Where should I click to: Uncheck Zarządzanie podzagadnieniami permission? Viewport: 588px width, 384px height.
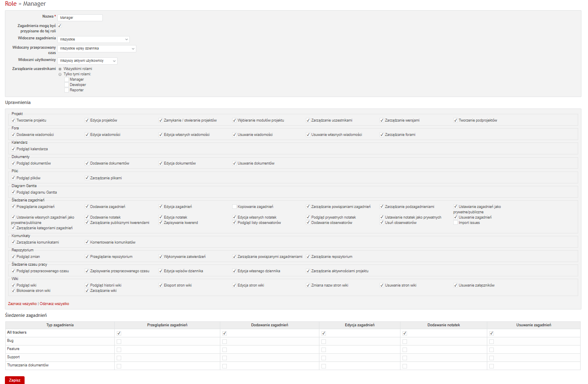tap(382, 207)
